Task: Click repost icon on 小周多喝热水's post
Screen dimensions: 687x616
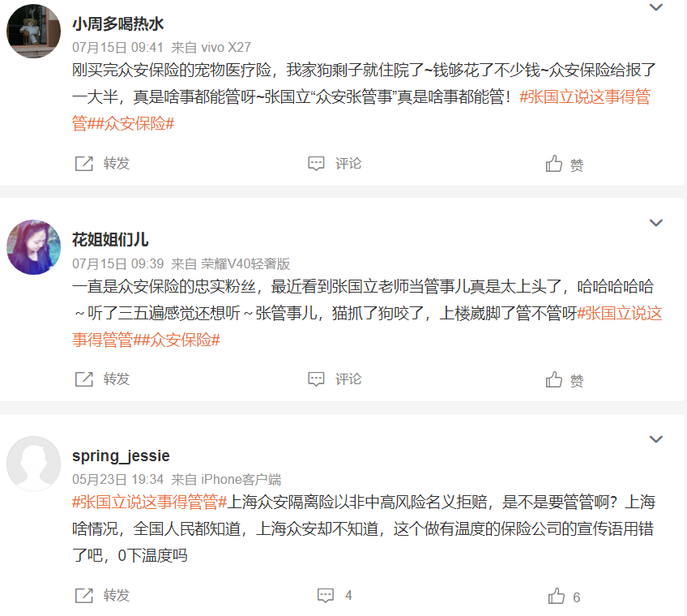Action: [84, 164]
